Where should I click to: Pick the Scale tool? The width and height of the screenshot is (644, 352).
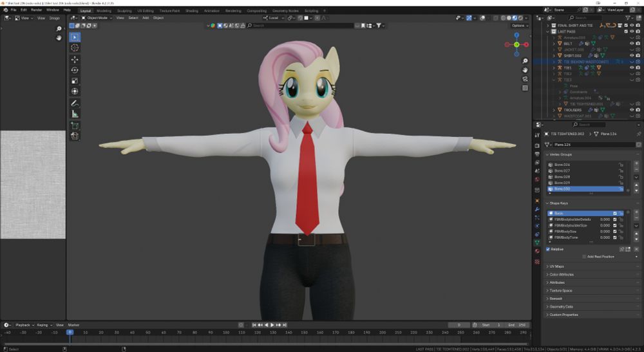click(x=75, y=81)
